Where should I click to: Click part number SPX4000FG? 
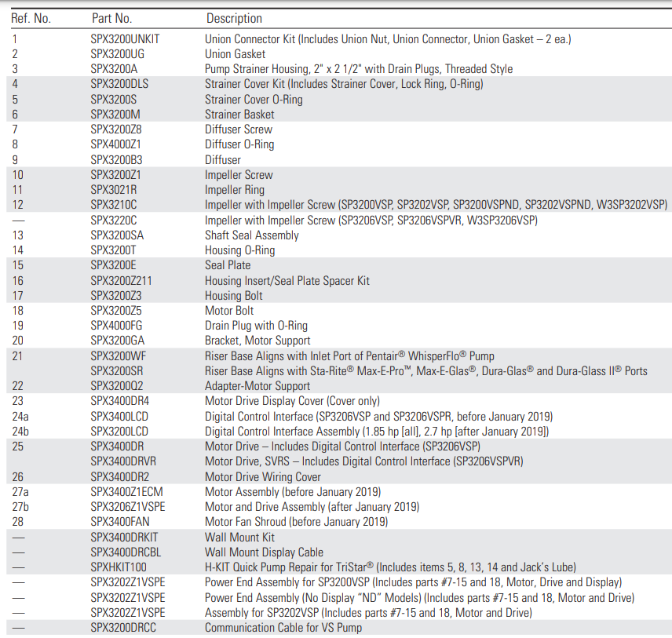[x=116, y=326]
